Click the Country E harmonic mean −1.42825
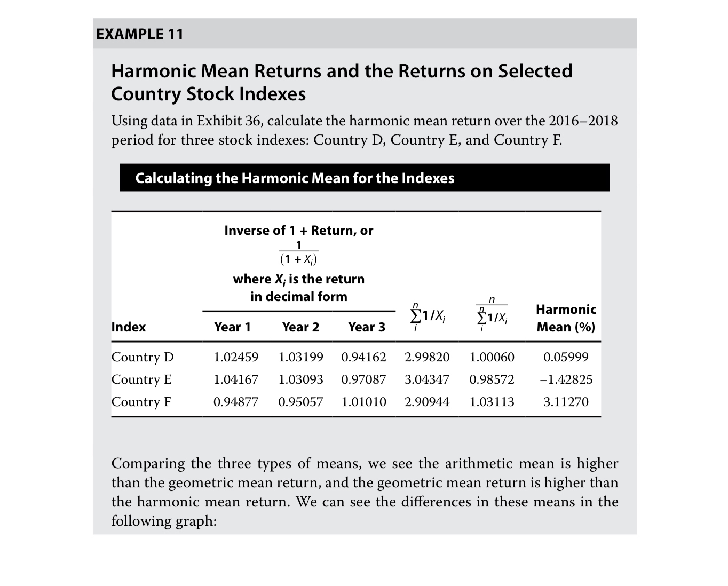Image resolution: width=728 pixels, height=586 pixels. tap(566, 379)
